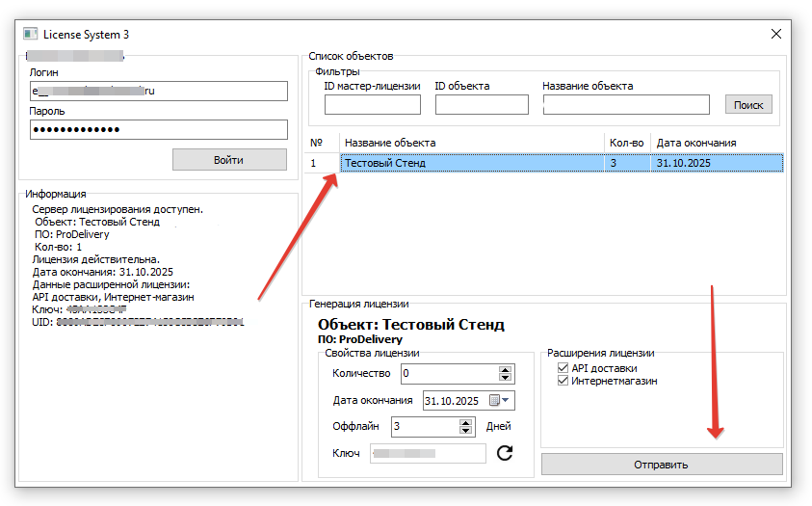This screenshot has height=506, width=812.
Task: Regenerate the license key with the refresh icon
Action: click(x=505, y=452)
